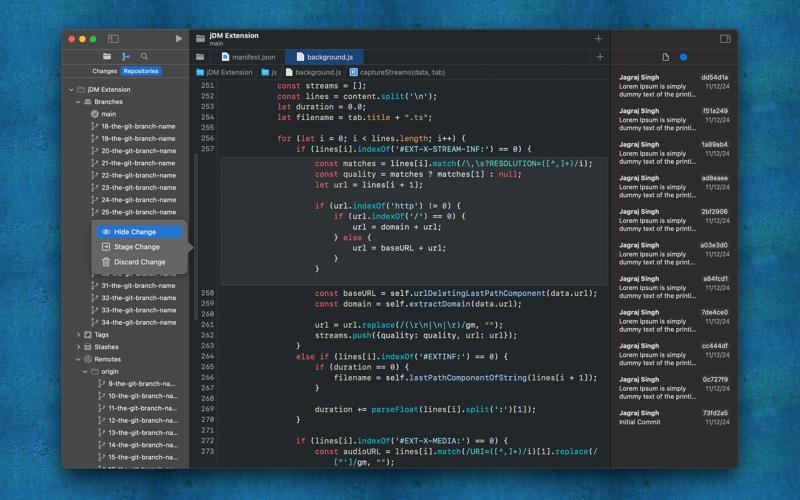The image size is (800, 500).
Task: Switch to the Changes tab
Action: [x=105, y=71]
